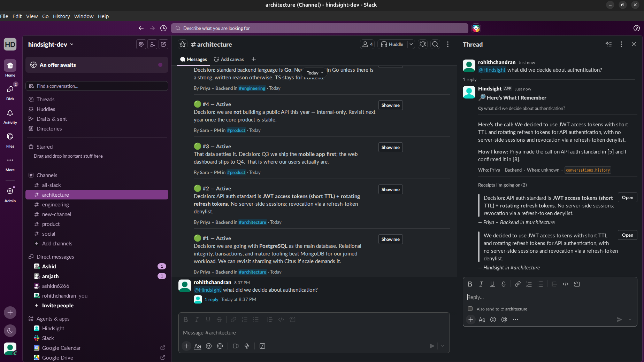This screenshot has width=644, height=362.
Task: Open channel notification bell settings
Action: point(423,44)
